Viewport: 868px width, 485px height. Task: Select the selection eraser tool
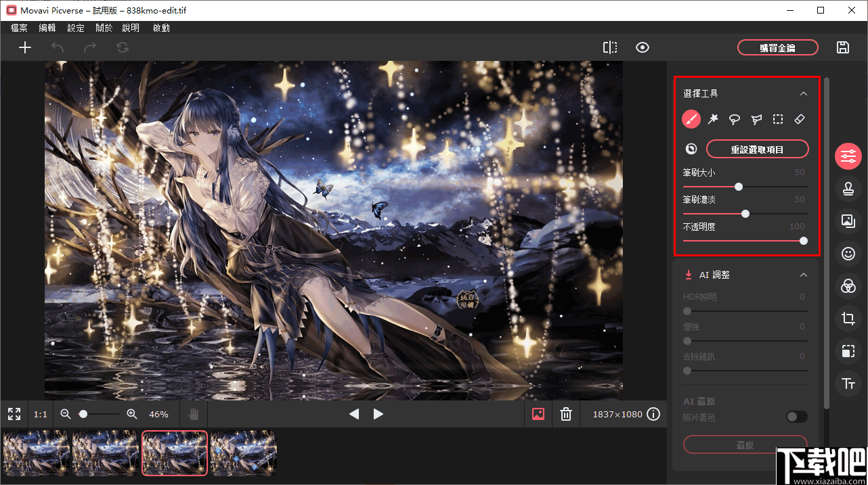tap(799, 119)
